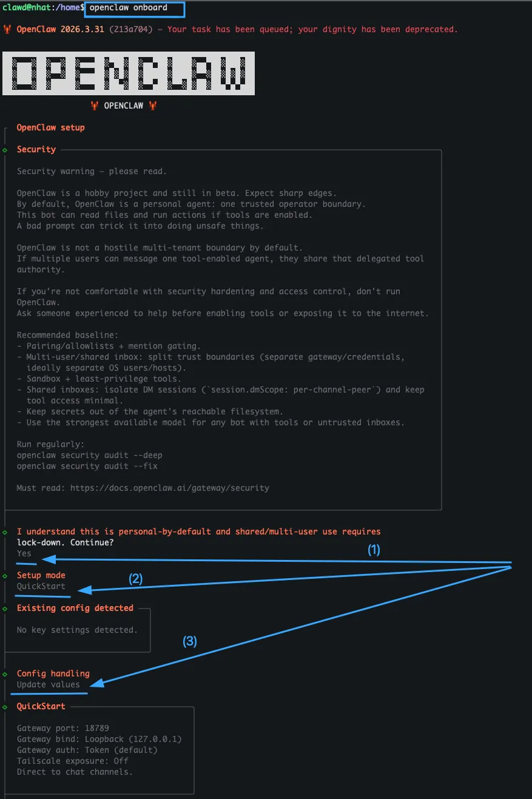This screenshot has width=532, height=799.
Task: Open the docs.openclaw.ai security link
Action: pos(169,488)
